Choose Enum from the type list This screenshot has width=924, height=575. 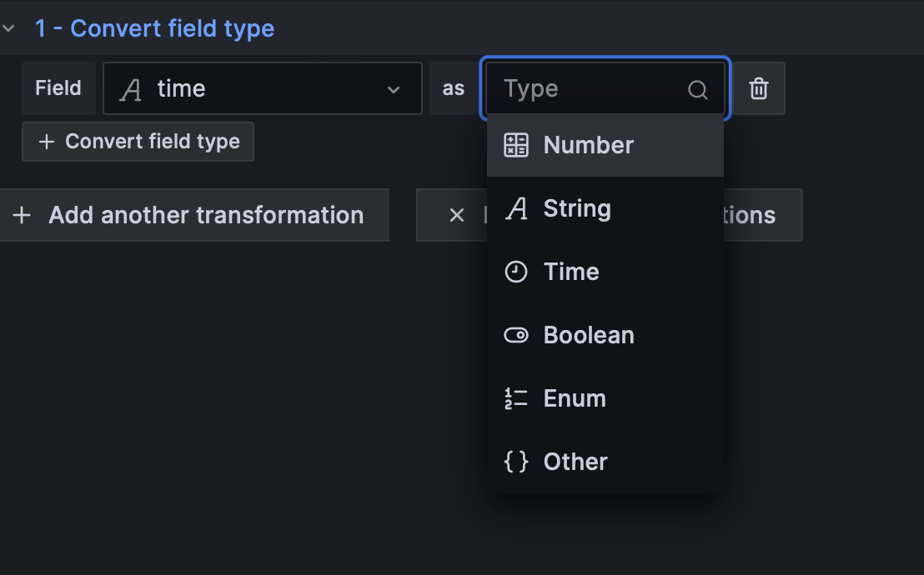(575, 398)
